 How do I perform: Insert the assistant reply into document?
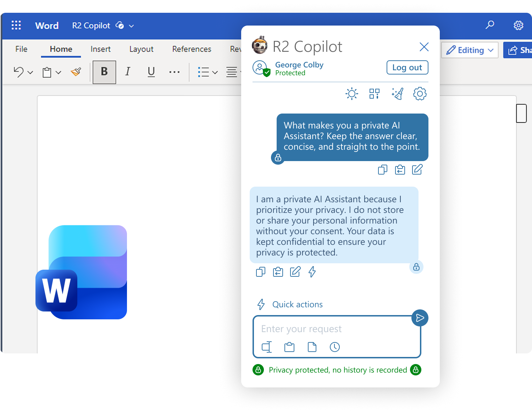[x=278, y=272]
